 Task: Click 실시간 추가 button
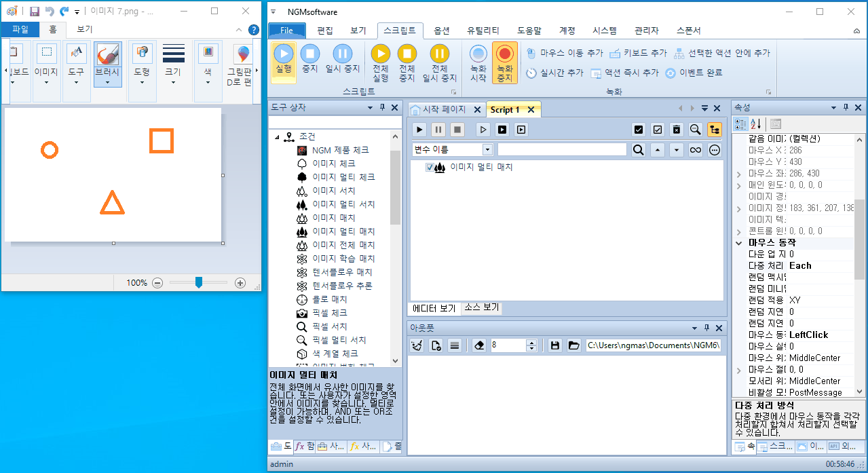coord(554,73)
